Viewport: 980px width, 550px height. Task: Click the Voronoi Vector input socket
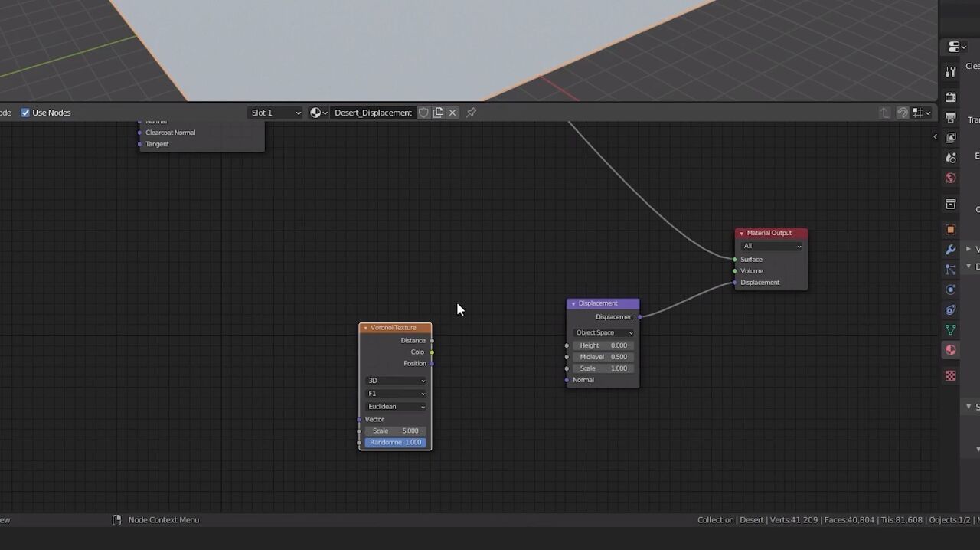coord(359,420)
